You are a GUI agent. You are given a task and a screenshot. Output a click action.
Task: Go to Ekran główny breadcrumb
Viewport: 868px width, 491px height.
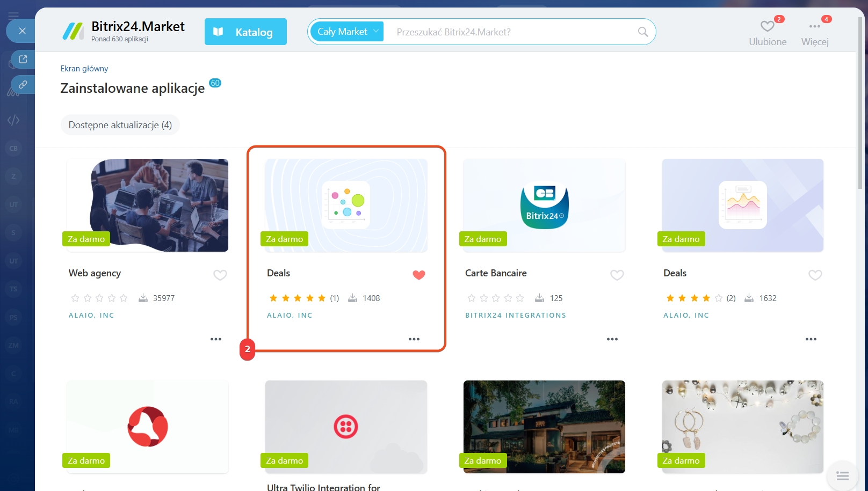pyautogui.click(x=84, y=69)
